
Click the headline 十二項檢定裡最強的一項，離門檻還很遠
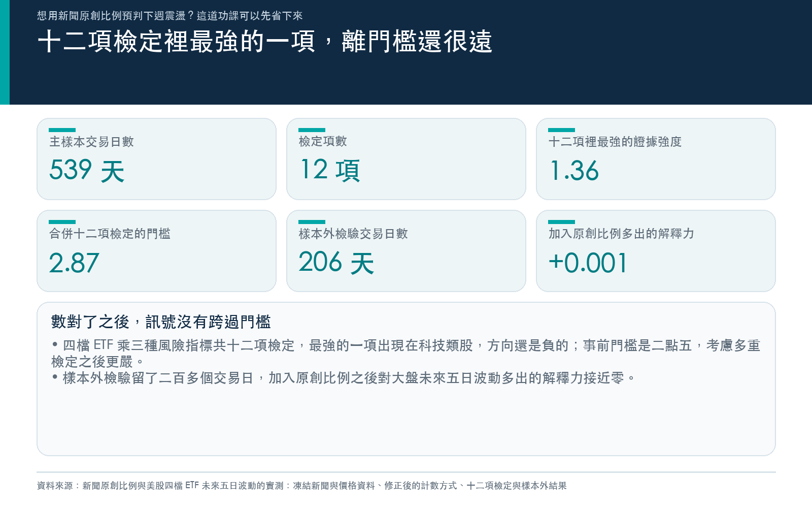coord(265,42)
